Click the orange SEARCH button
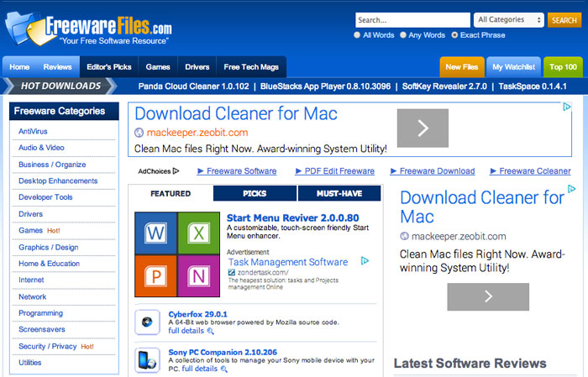Image resolution: width=588 pixels, height=377 pixels. point(564,20)
